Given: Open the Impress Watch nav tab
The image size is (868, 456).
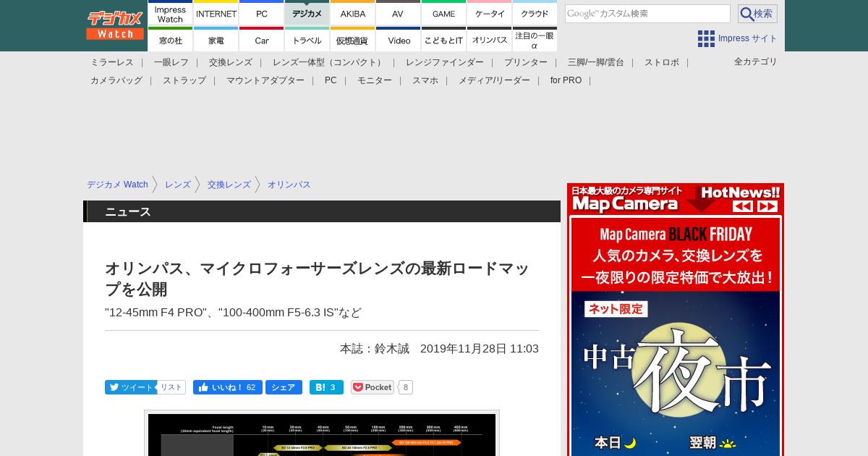Looking at the screenshot, I should 170,14.
